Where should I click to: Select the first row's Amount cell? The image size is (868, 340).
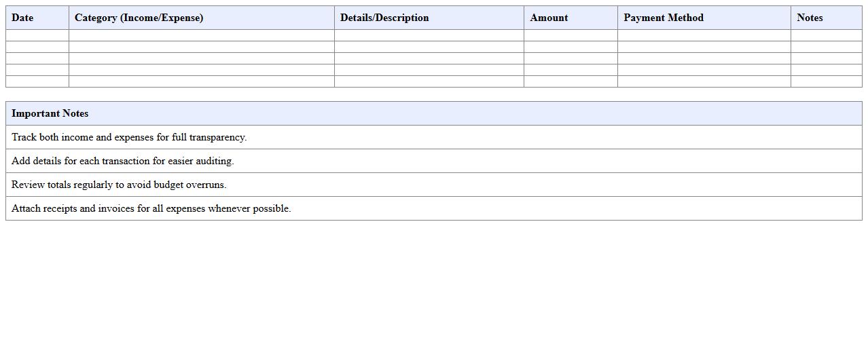571,35
